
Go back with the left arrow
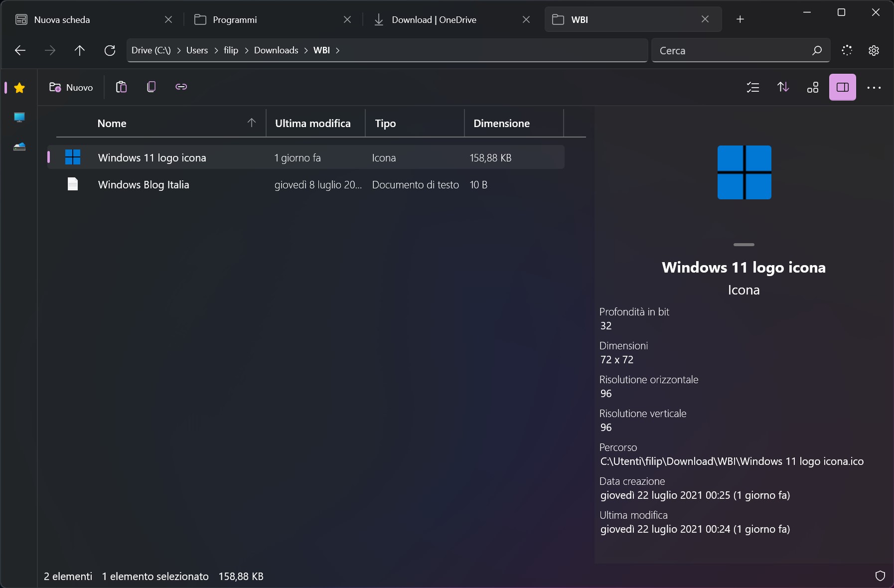20,50
